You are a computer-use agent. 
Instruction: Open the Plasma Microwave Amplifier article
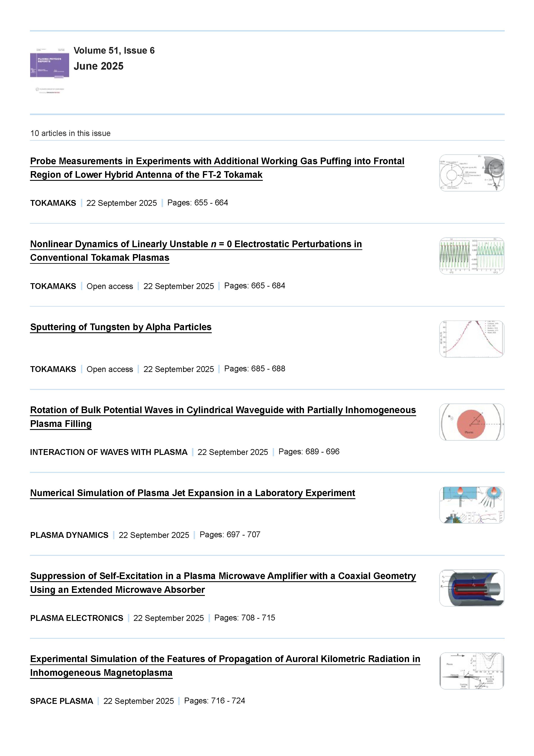point(223,576)
